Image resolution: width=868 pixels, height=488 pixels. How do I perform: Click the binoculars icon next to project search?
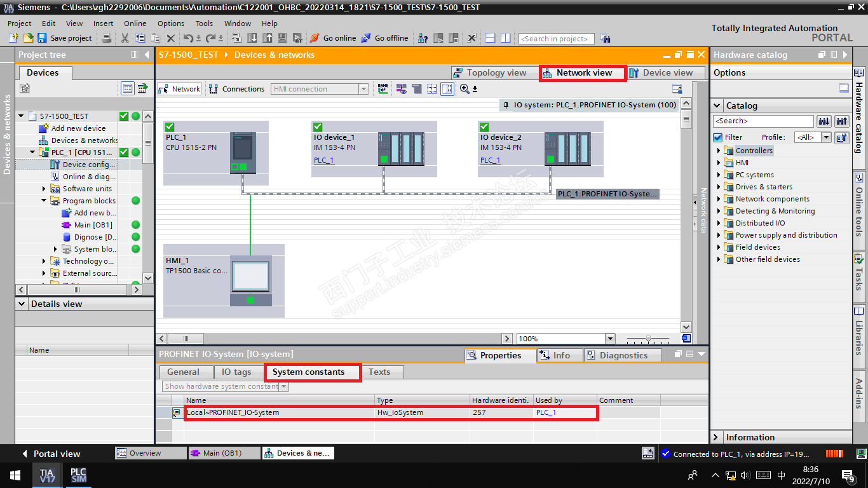(605, 38)
